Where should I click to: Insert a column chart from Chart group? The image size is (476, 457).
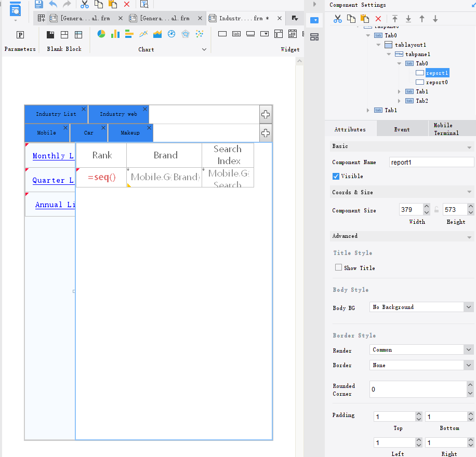point(115,34)
